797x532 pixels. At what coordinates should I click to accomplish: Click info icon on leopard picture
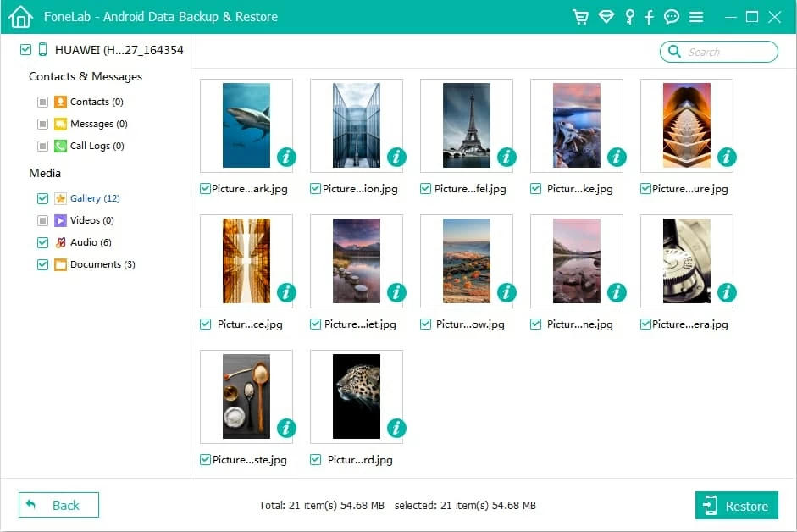pos(396,428)
